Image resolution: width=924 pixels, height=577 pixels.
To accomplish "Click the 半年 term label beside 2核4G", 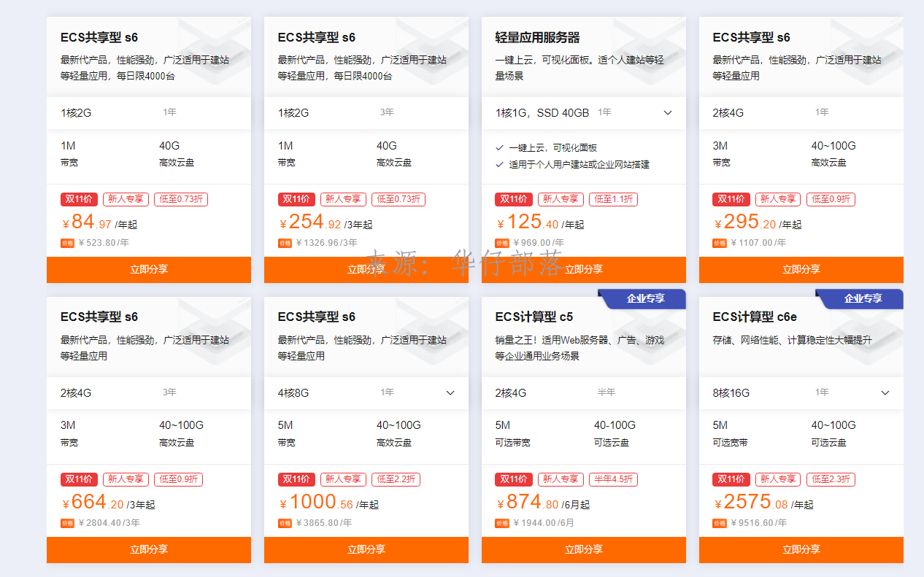I will pos(606,392).
